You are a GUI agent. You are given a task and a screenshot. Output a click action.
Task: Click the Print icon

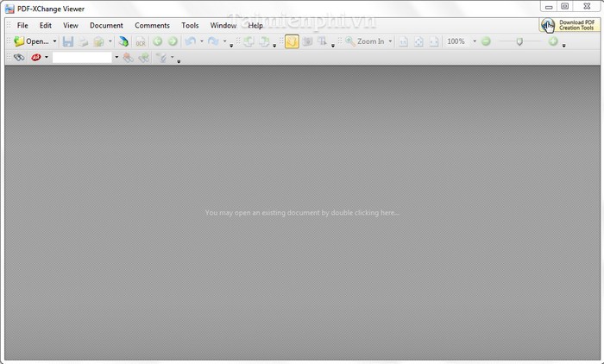click(83, 41)
